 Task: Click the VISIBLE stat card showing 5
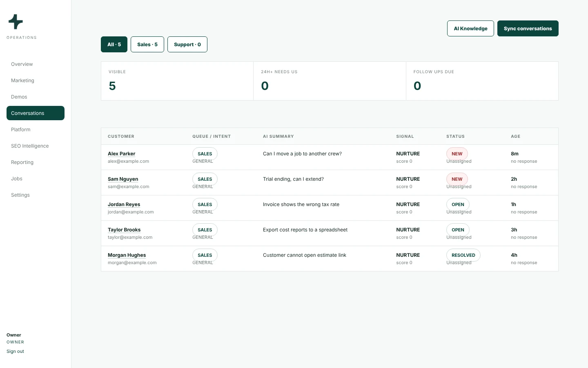click(x=177, y=81)
